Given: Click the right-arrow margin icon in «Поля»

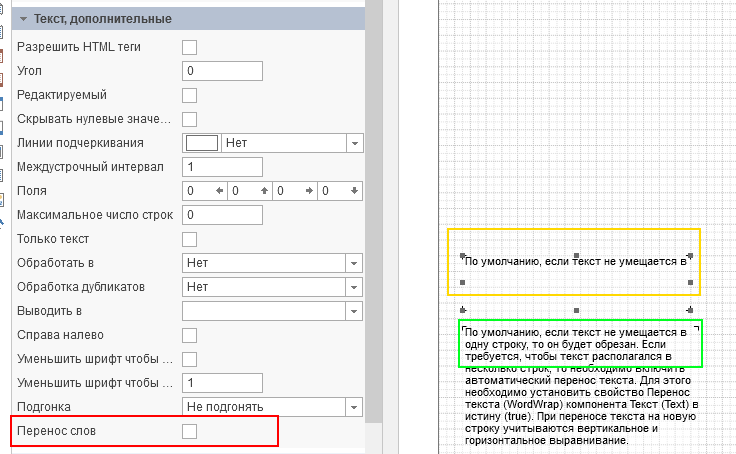Looking at the screenshot, I should click(x=310, y=191).
